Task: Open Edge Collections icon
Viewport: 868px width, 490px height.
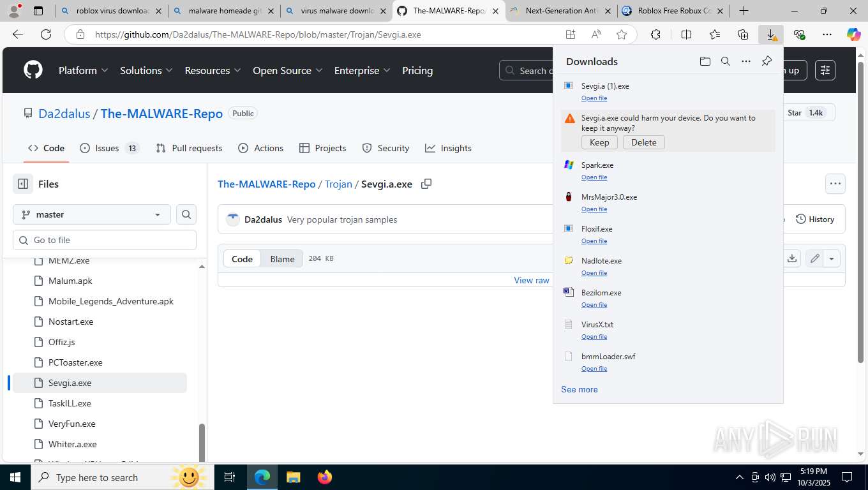Action: pyautogui.click(x=743, y=34)
